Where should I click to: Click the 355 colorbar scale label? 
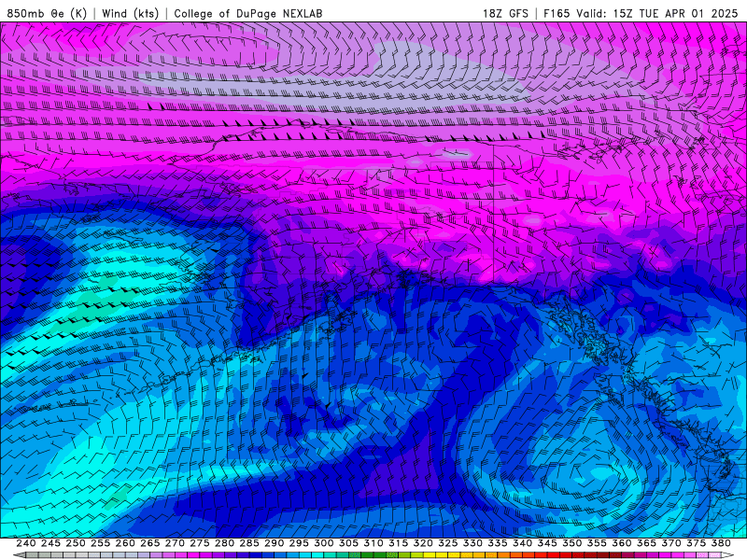point(597,543)
